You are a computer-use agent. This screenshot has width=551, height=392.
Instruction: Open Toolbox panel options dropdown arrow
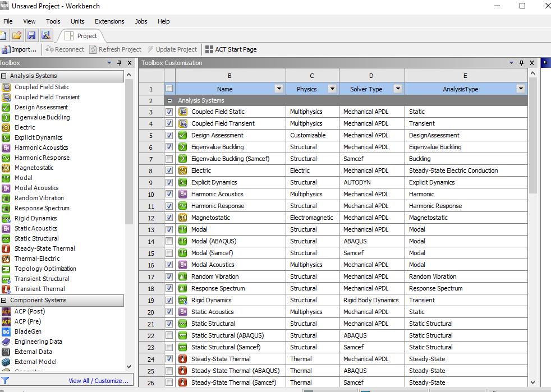point(109,63)
